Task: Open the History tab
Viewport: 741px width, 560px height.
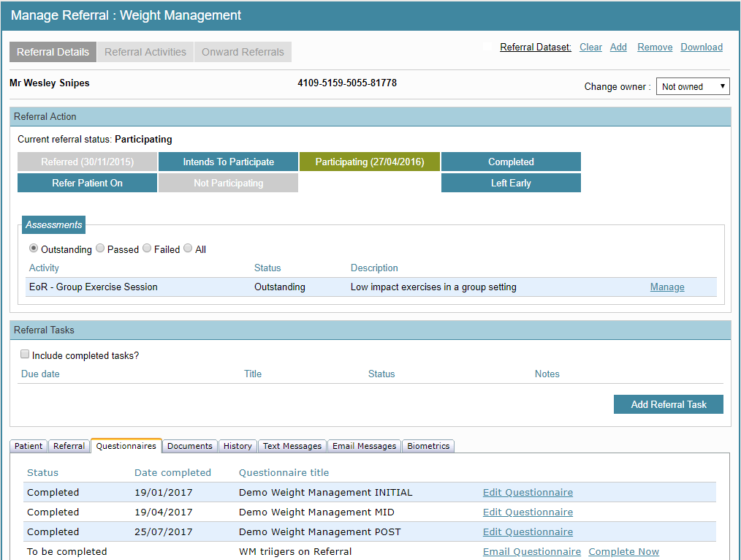Action: tap(237, 446)
